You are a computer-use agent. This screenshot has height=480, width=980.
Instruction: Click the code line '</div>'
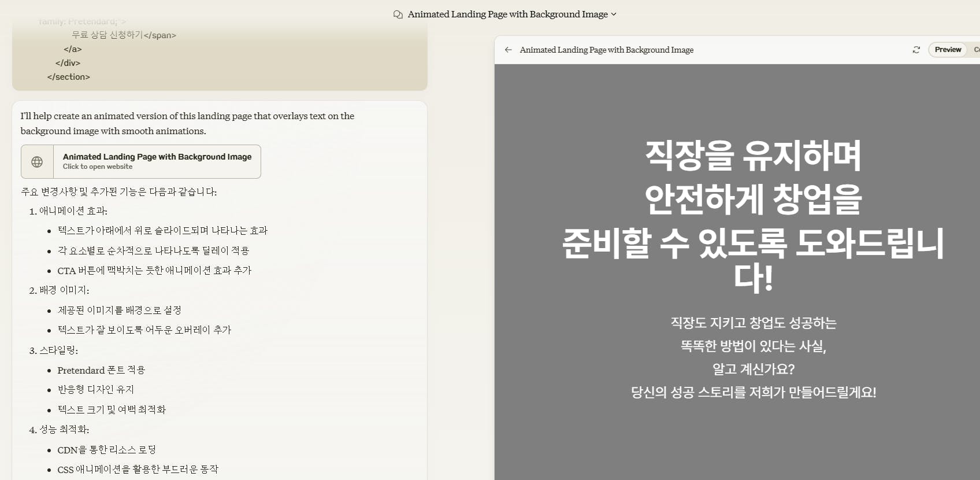pyautogui.click(x=68, y=63)
